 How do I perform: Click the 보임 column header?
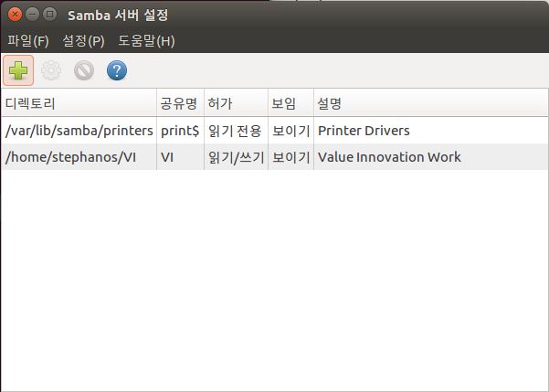(x=284, y=102)
